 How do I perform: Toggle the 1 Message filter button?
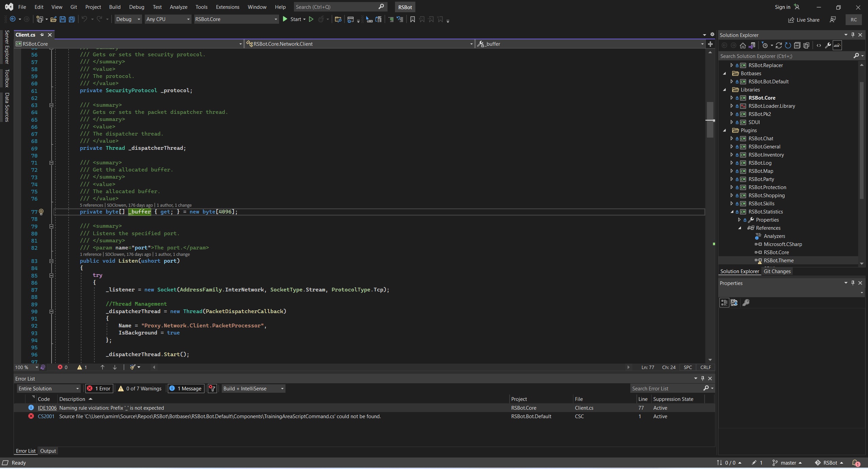coord(186,389)
